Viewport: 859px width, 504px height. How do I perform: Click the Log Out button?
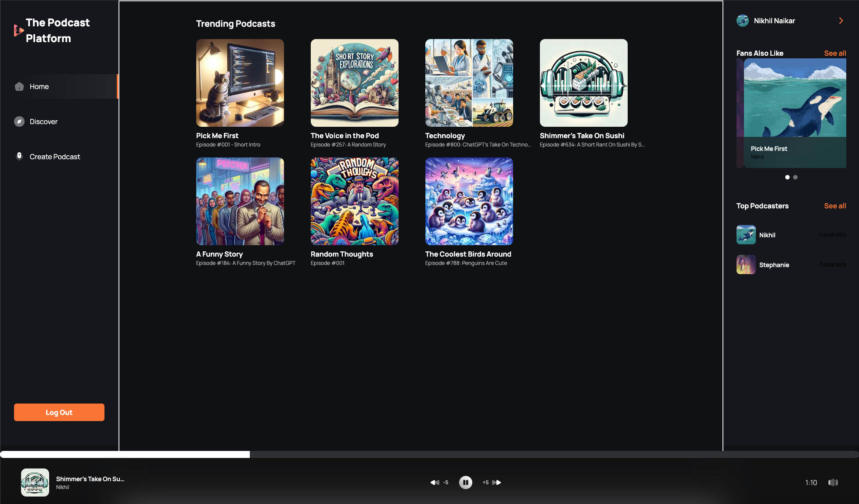[59, 412]
